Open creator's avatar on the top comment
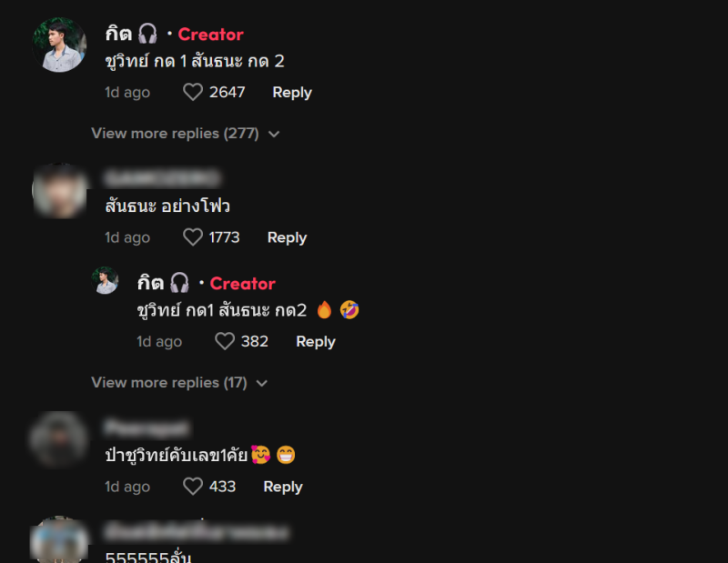728x563 pixels. point(59,45)
